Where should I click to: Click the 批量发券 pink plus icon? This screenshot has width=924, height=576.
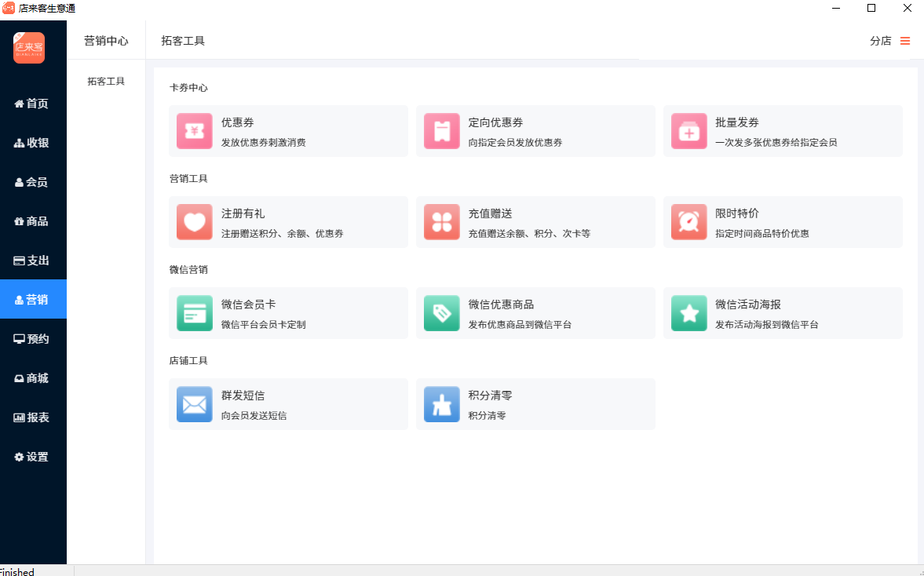[688, 131]
